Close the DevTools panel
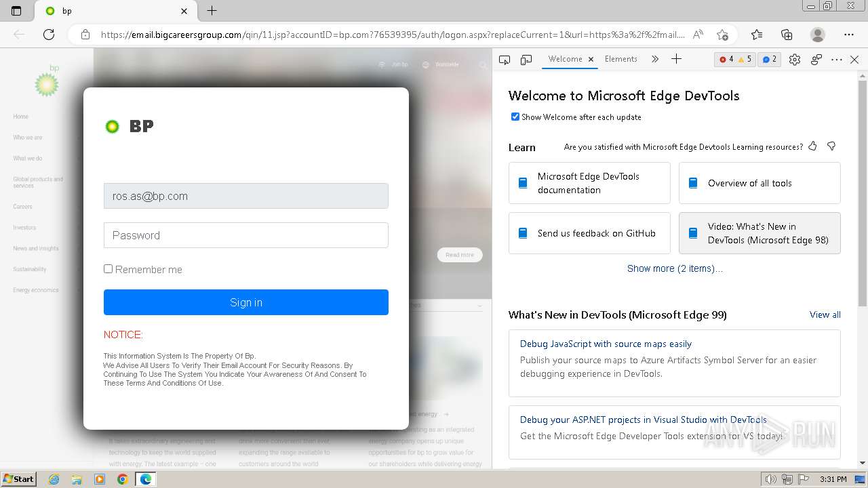 (x=854, y=60)
